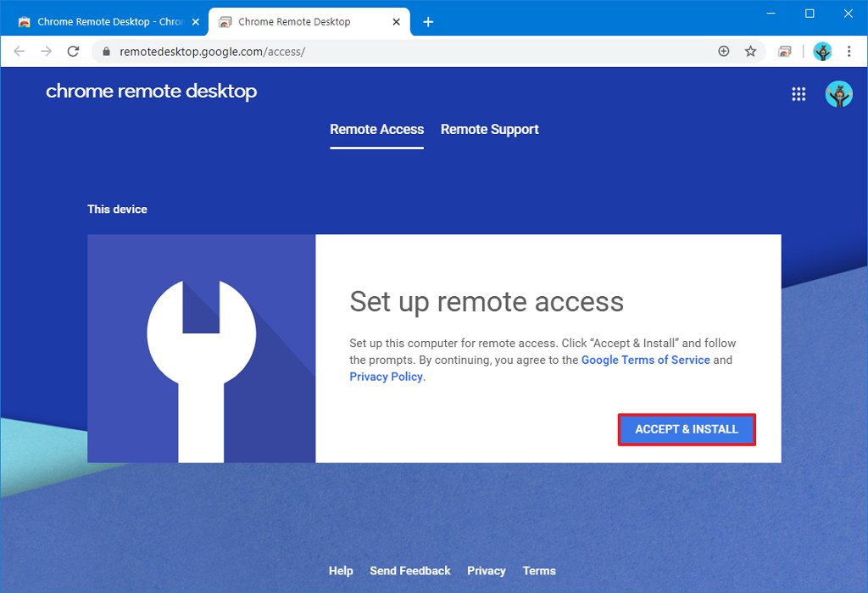Click the wrench setup illustration
The image size is (868, 593).
[x=202, y=349]
